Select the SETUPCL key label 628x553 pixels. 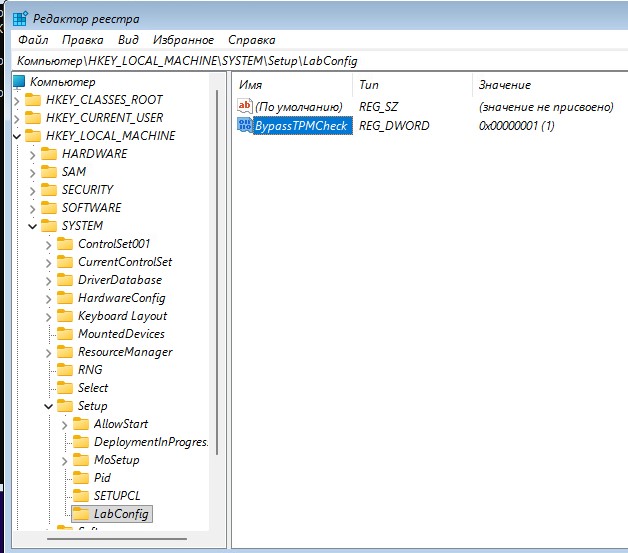click(x=117, y=496)
